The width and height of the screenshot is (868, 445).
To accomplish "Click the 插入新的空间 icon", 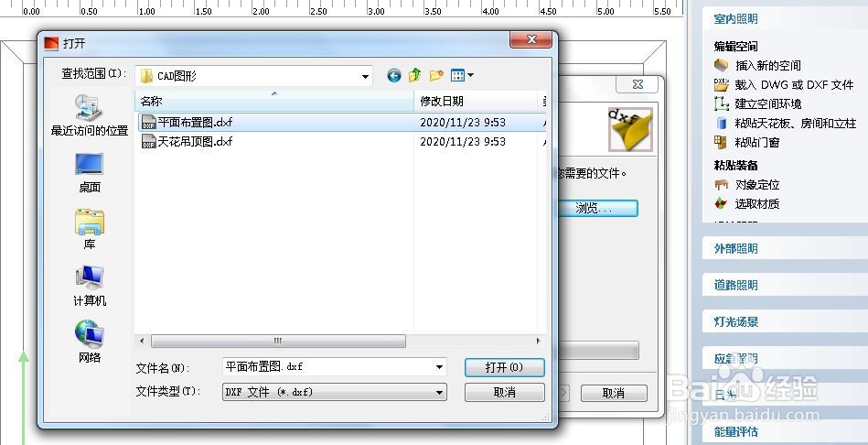I will pos(721,65).
